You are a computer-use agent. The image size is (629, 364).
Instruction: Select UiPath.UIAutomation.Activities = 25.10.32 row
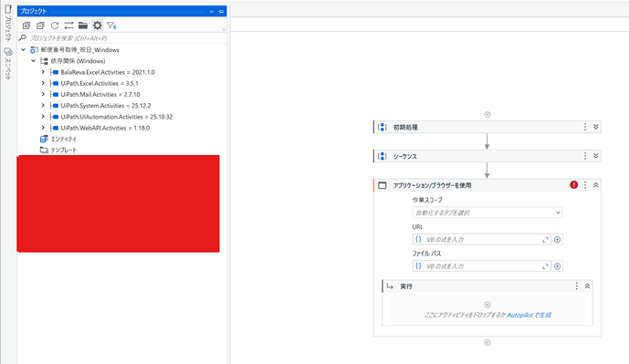coord(117,117)
